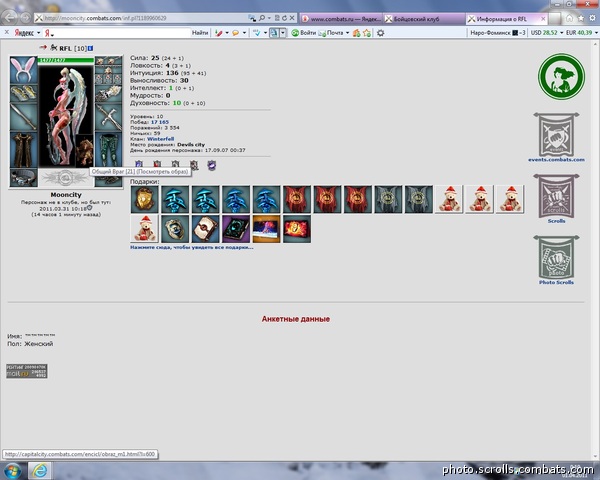Open the Favorites star icon

click(x=581, y=18)
